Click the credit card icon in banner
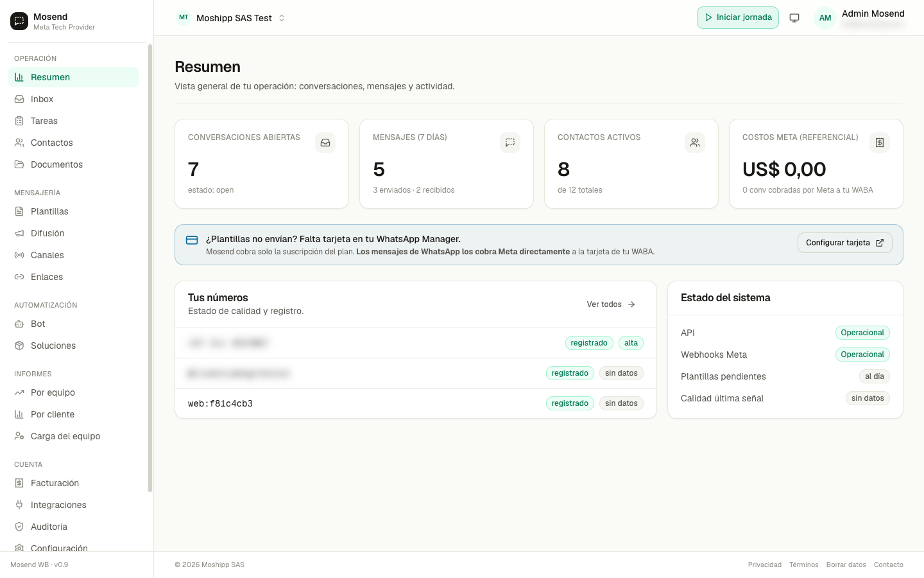 pos(192,240)
